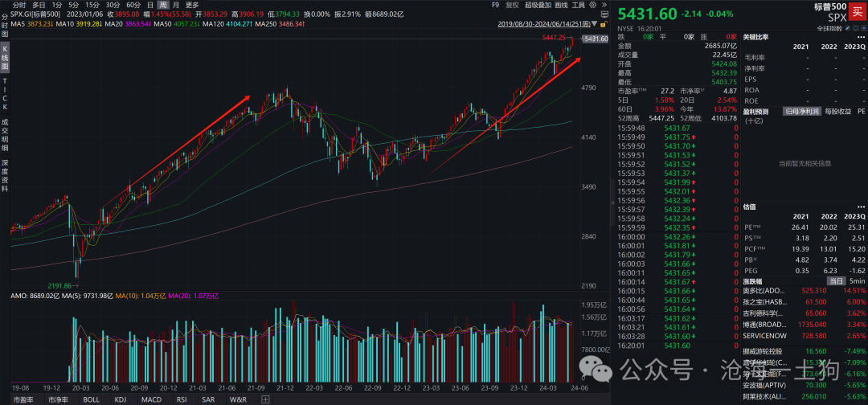The image size is (868, 405).
Task: Click the pin icon next to 全球指数
Action: click(857, 28)
